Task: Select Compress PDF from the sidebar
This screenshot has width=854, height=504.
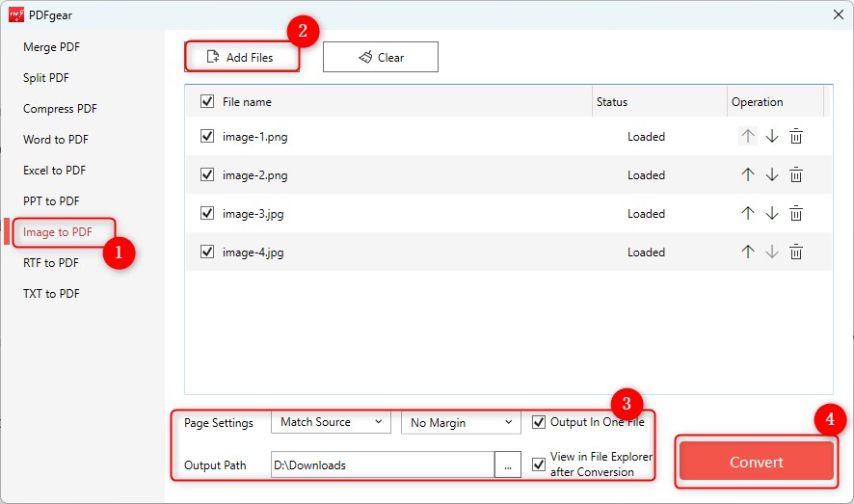Action: [x=60, y=109]
